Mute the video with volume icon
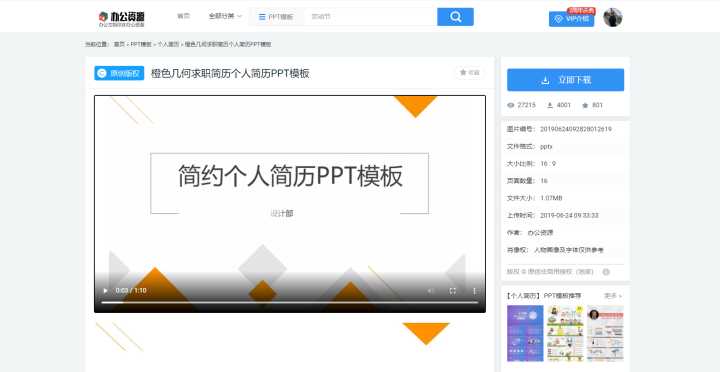Screen dimensions: 720x372 [x=431, y=291]
